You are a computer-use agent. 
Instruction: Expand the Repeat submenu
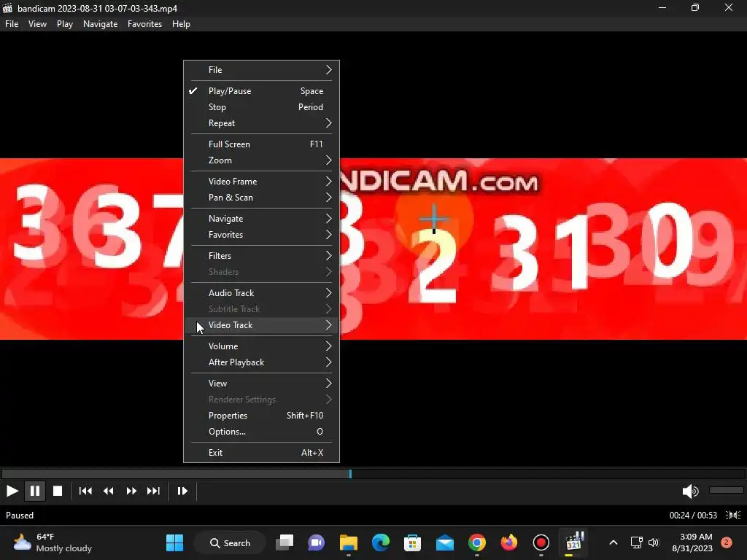tap(262, 123)
